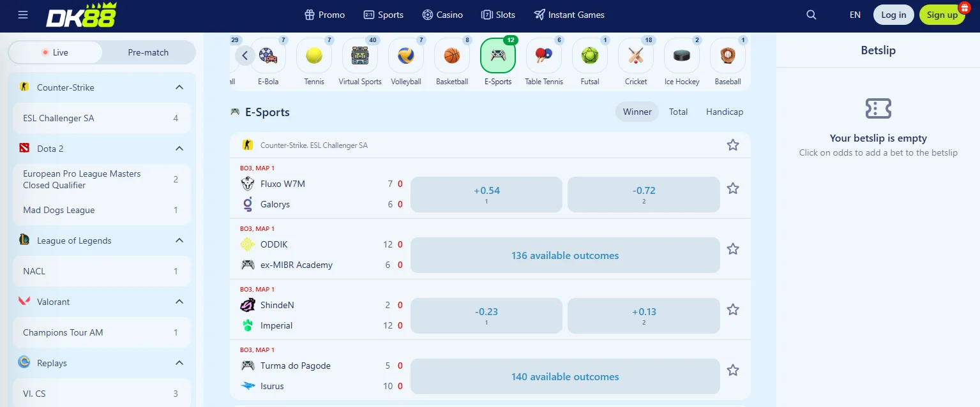Open European Pro League Masters Closed Qualifier
This screenshot has width=980, height=407.
coord(102,179)
